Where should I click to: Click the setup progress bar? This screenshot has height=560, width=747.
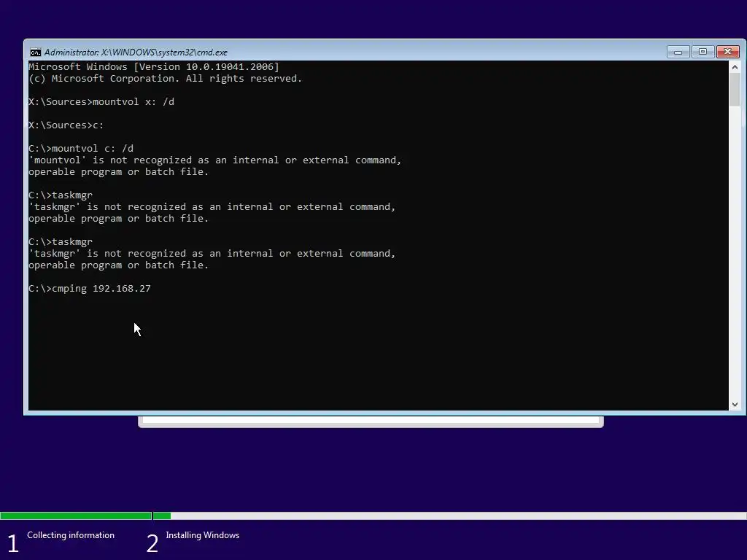click(x=373, y=516)
